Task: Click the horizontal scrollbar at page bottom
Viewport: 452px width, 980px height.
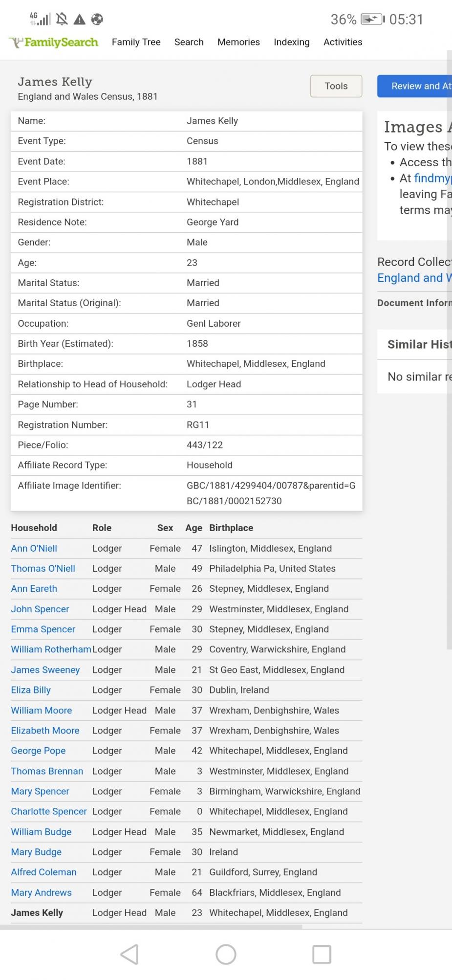Action: [x=151, y=927]
